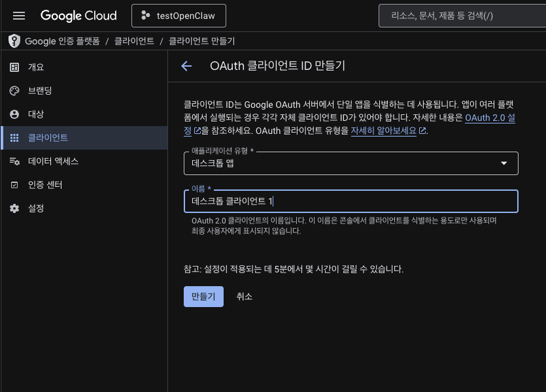546x392 pixels.
Task: Open the navigation hamburger menu
Action: pyautogui.click(x=19, y=16)
